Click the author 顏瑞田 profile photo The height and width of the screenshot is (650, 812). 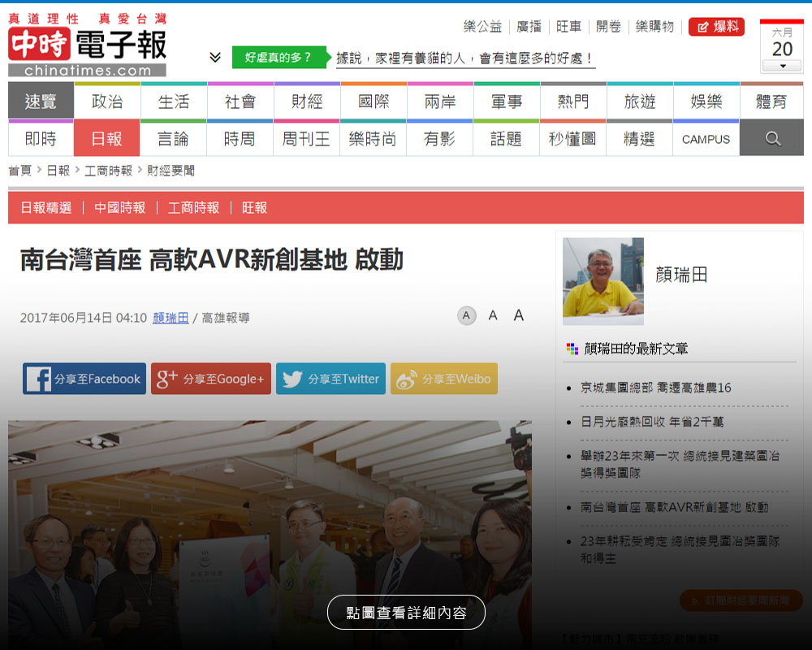603,281
